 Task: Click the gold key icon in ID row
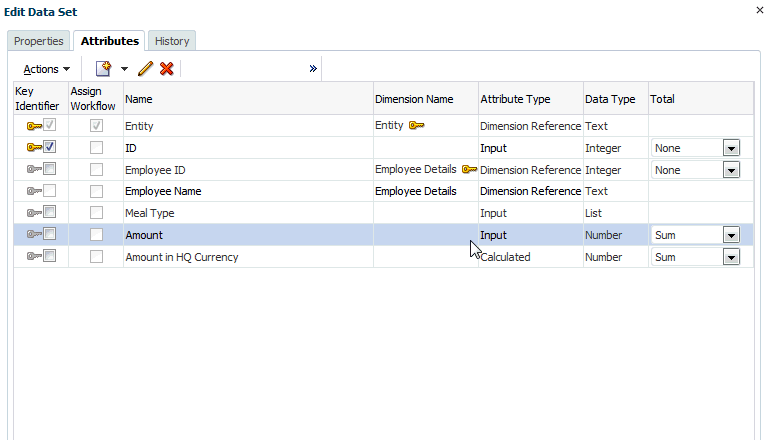coord(34,147)
